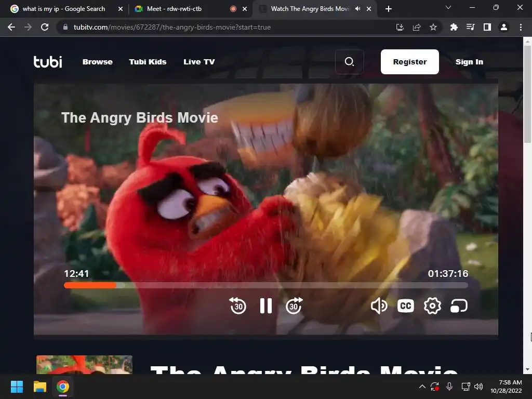Enable picture-in-picture mini player

tap(459, 305)
